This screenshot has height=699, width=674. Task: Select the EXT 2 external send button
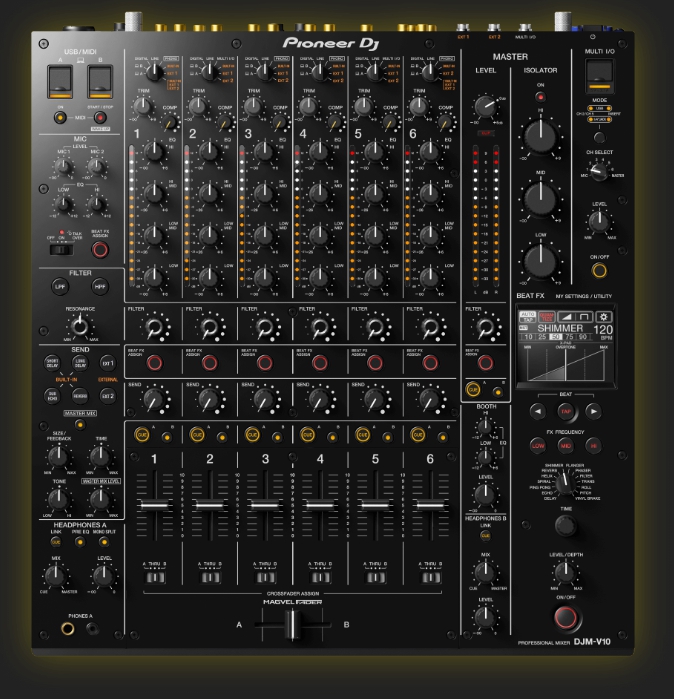point(108,396)
